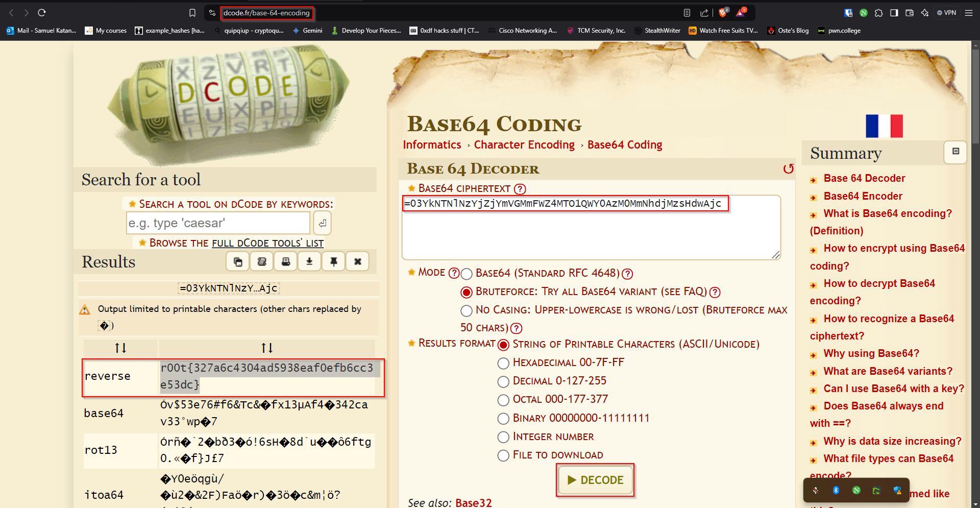
Task: Select Base64 Standard RFC 4648 mode
Action: (467, 274)
